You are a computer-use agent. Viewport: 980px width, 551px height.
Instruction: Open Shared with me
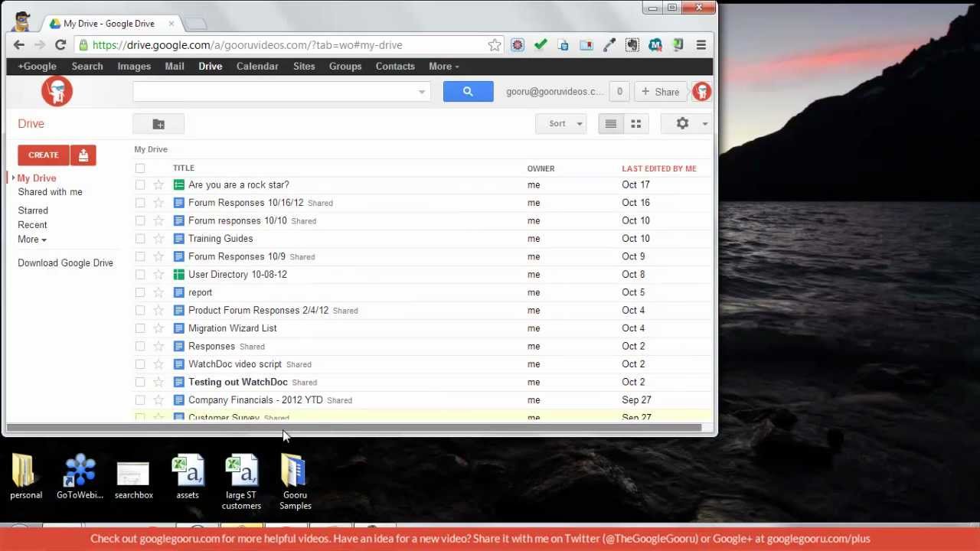coord(50,192)
